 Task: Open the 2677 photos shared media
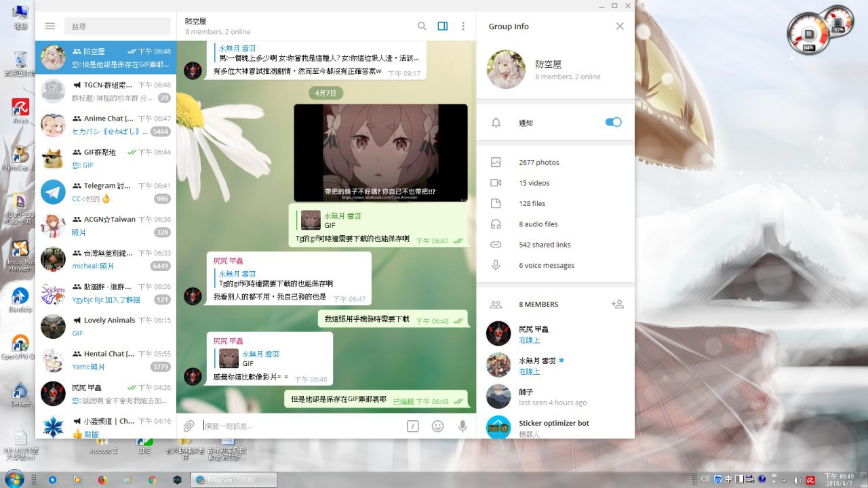coord(539,163)
